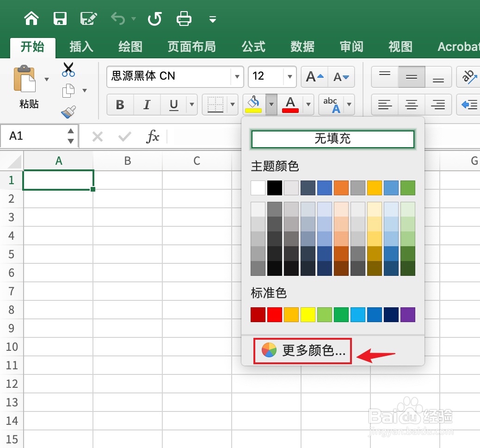Expand the phonetic guide options arrow
Image resolution: width=480 pixels, height=448 pixels.
(x=349, y=105)
